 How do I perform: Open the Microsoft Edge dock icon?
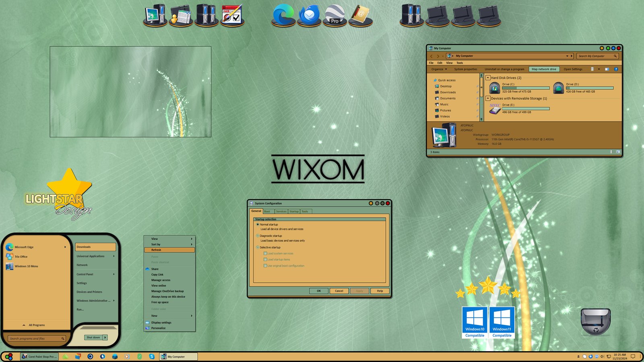(283, 15)
